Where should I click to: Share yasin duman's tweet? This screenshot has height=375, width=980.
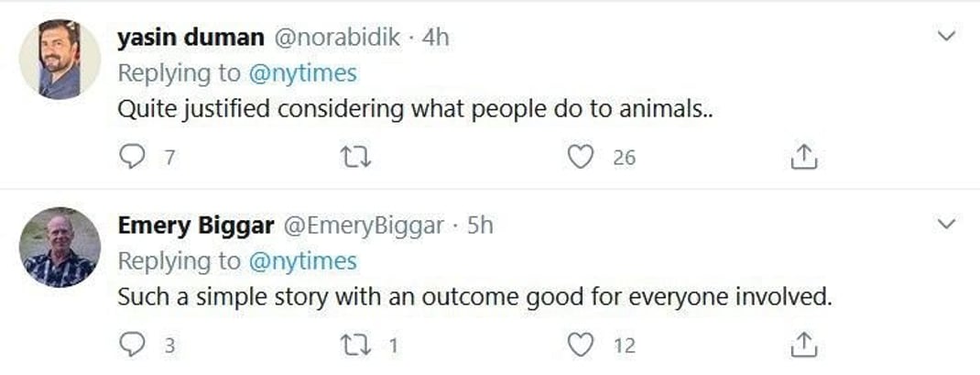[802, 158]
